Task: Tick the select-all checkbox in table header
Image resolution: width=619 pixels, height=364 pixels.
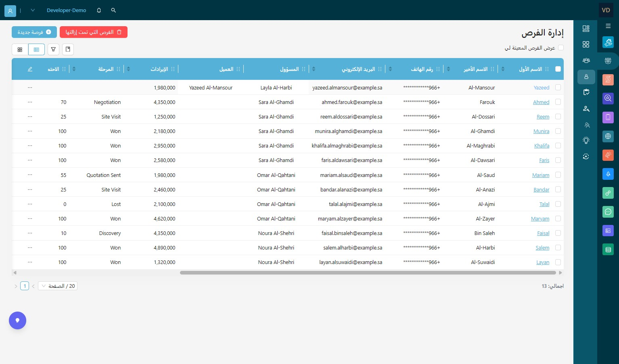Action: (558, 69)
